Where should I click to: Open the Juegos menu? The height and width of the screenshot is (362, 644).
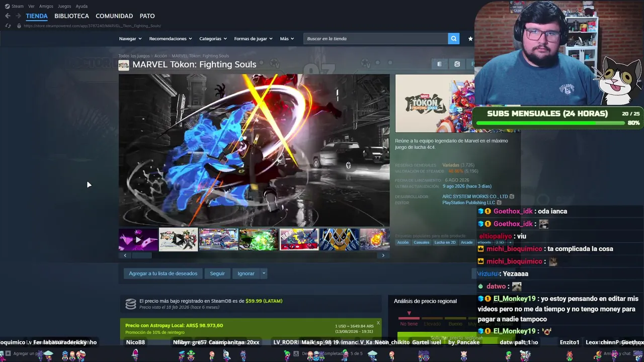coord(64,6)
